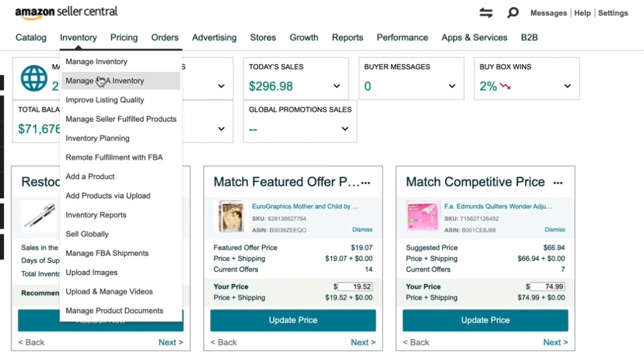Click Today's Sales amount $296.98
The width and height of the screenshot is (644, 363).
click(271, 86)
